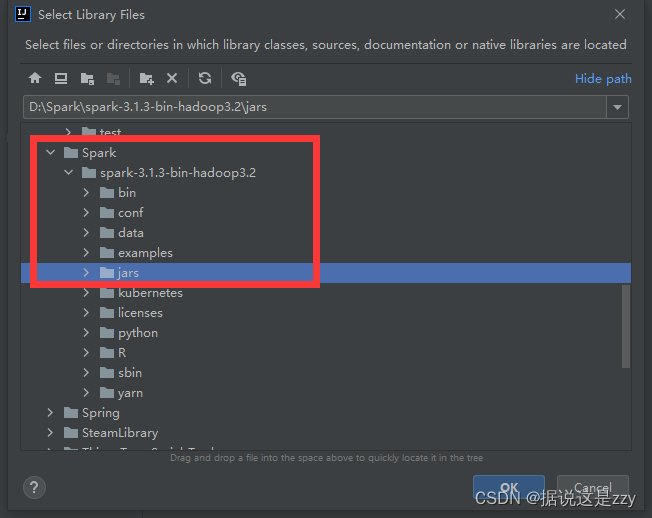Close the Select Library Files dialog
The width and height of the screenshot is (652, 518).
coord(620,14)
